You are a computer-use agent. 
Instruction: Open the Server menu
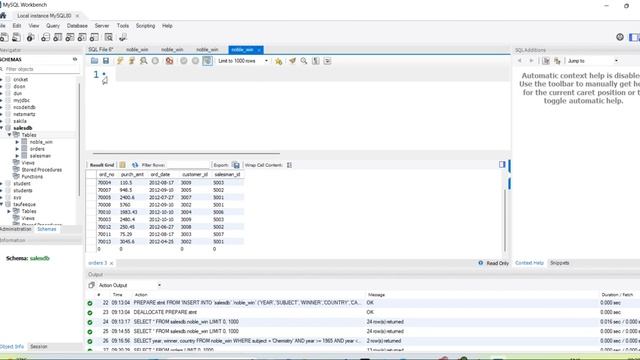[x=102, y=26]
